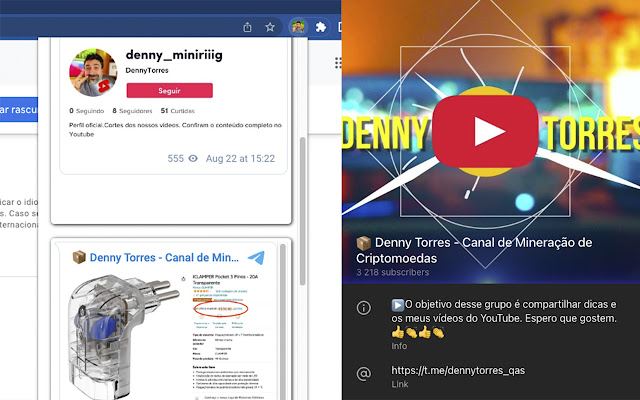Click the 3 218 subscribers text
640x400 pixels.
(x=393, y=272)
